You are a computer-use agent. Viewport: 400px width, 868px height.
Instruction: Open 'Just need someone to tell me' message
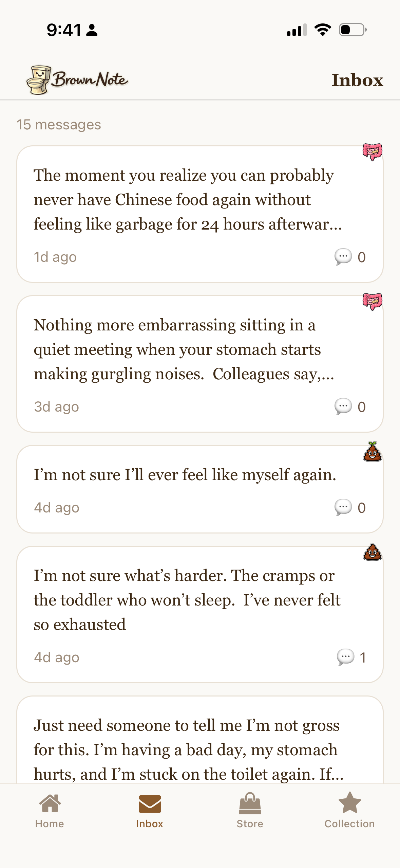pyautogui.click(x=188, y=749)
